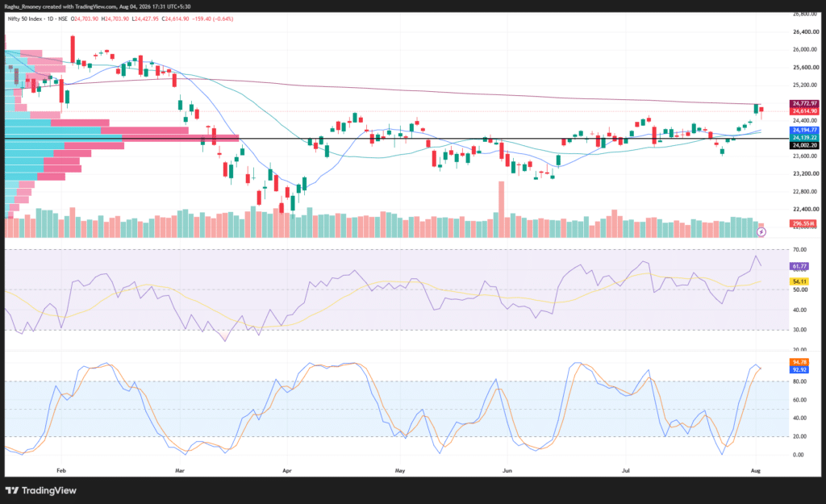Click the low value L24,427.95
Viewport: 826px width, 504px height.
[x=145, y=19]
